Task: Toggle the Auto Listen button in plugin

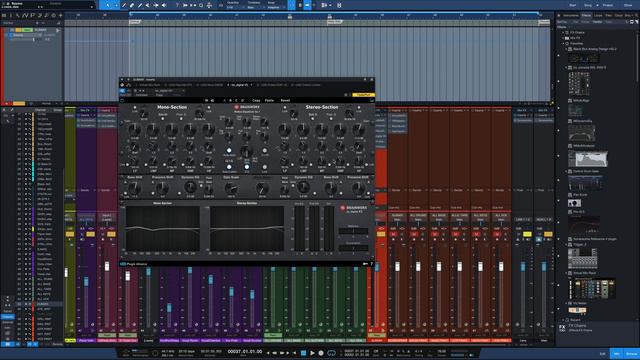Action: 229,167
